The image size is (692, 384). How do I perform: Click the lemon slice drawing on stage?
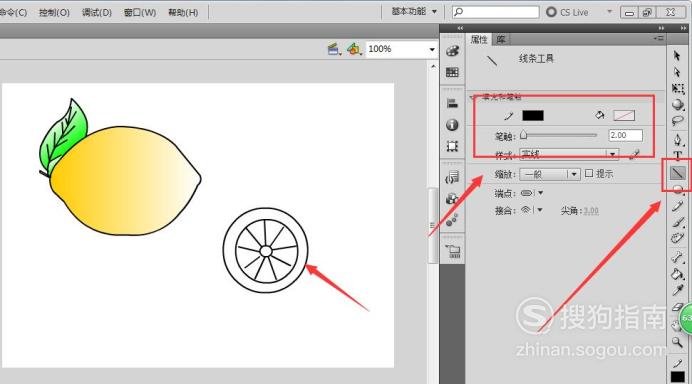pyautogui.click(x=265, y=251)
